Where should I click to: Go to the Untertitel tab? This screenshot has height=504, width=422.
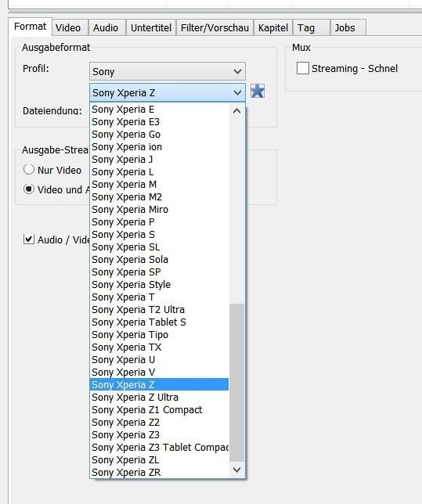151,27
